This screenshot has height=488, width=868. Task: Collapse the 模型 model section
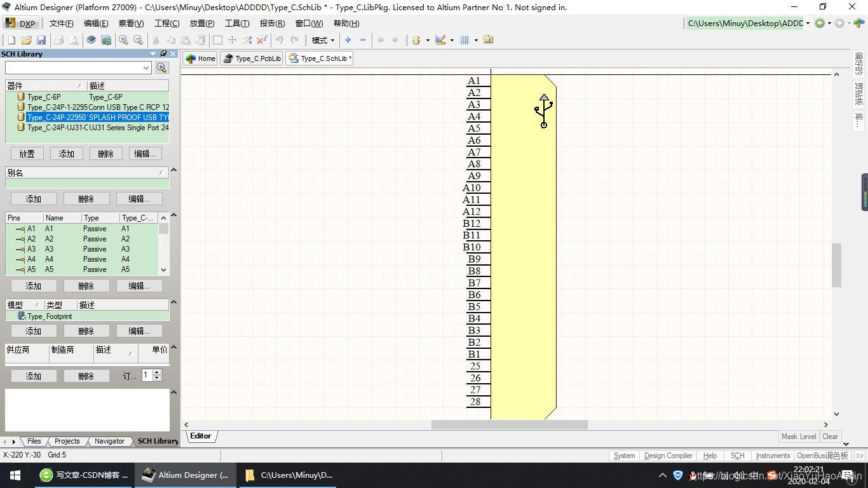[173, 302]
